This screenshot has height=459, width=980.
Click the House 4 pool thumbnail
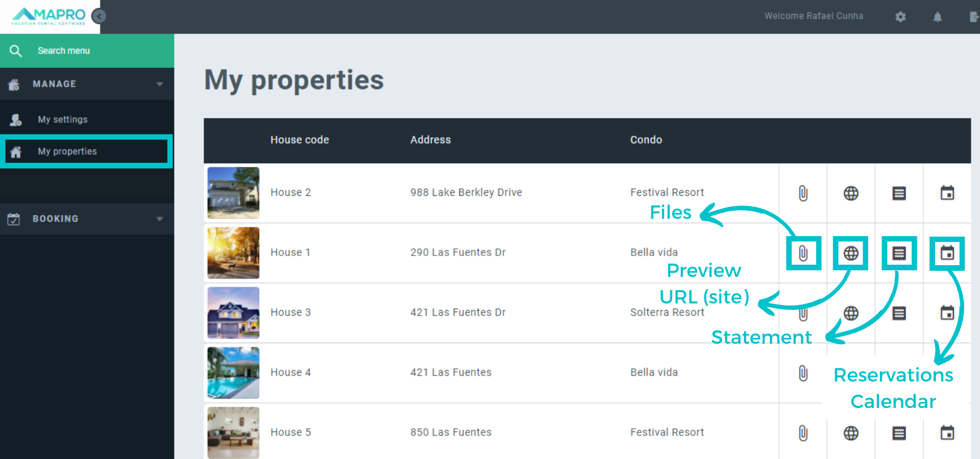[x=233, y=373]
